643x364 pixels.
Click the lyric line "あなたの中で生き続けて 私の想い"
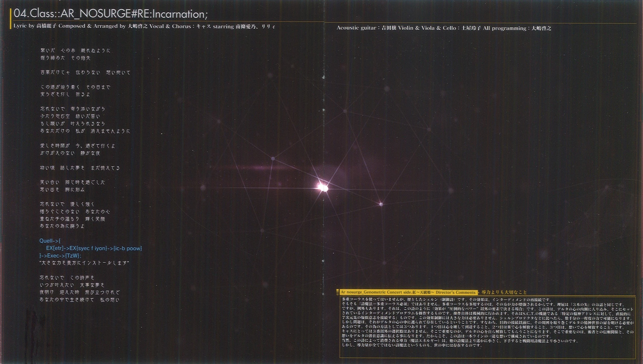click(79, 299)
